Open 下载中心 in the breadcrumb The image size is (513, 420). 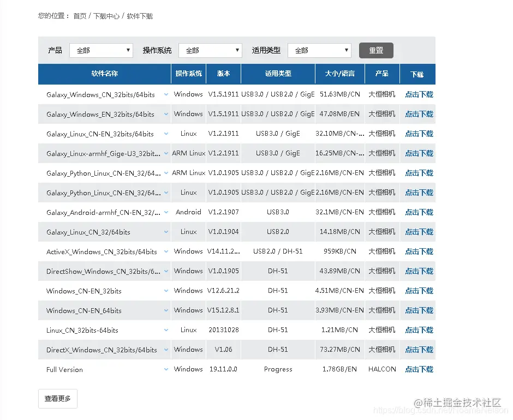tap(106, 16)
